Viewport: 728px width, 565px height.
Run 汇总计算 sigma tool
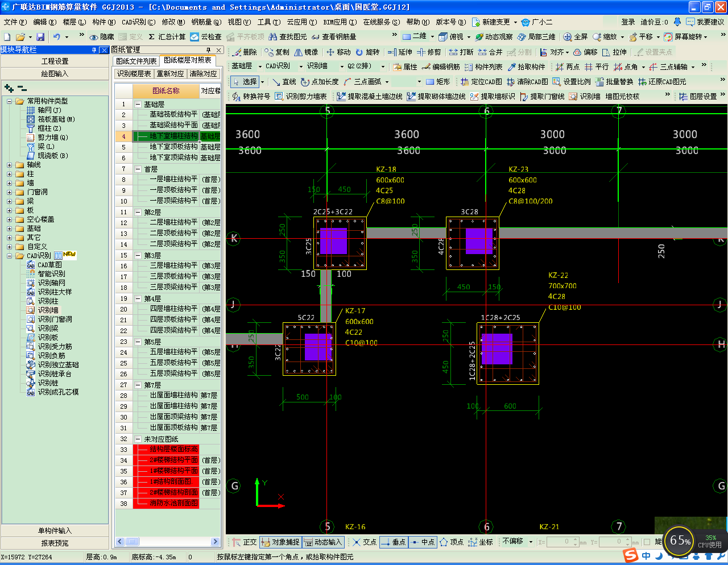coord(167,36)
